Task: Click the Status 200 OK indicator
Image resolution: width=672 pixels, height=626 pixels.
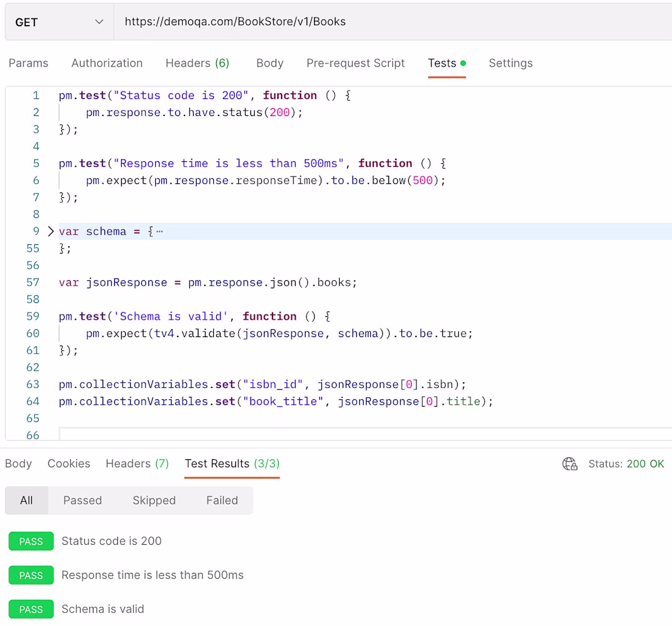Action: [626, 464]
